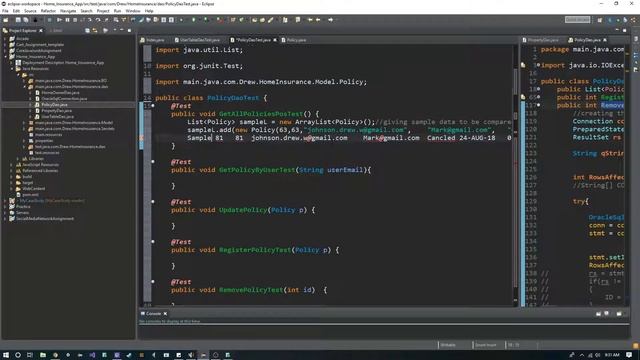640x360 pixels.
Task: Open the notification center on the taskbar
Action: 629,355
